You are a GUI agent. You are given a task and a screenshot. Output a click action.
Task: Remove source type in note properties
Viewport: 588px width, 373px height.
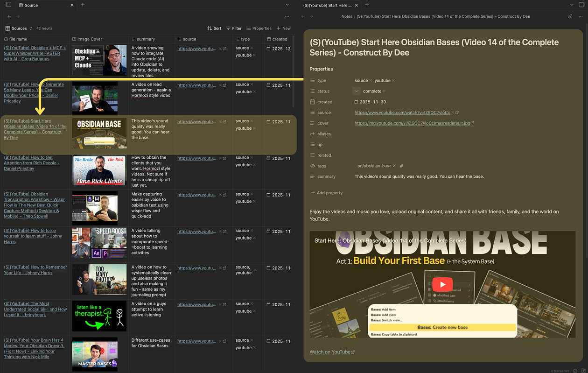[371, 81]
